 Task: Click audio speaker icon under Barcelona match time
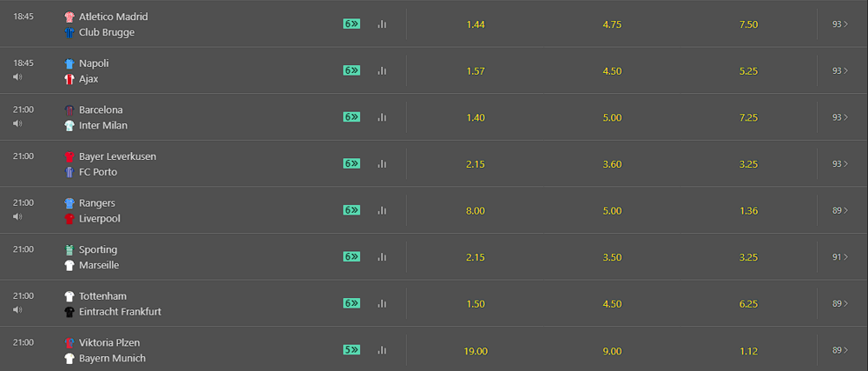coord(17,123)
